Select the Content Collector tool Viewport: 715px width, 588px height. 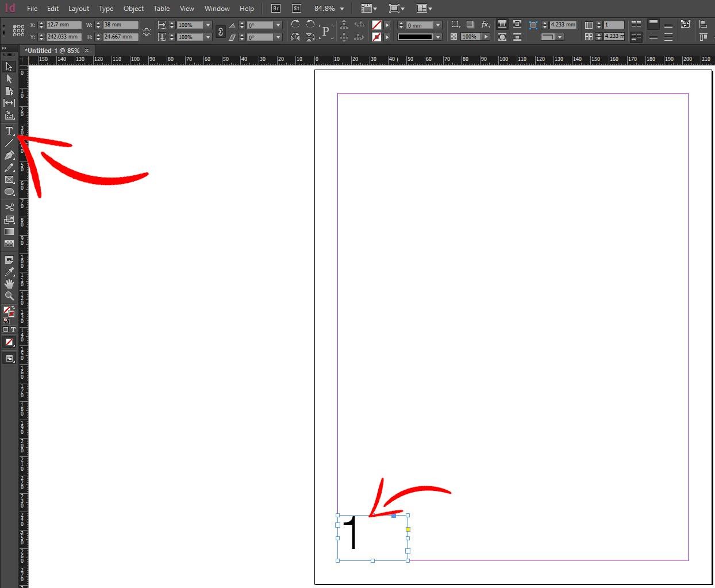pyautogui.click(x=9, y=115)
